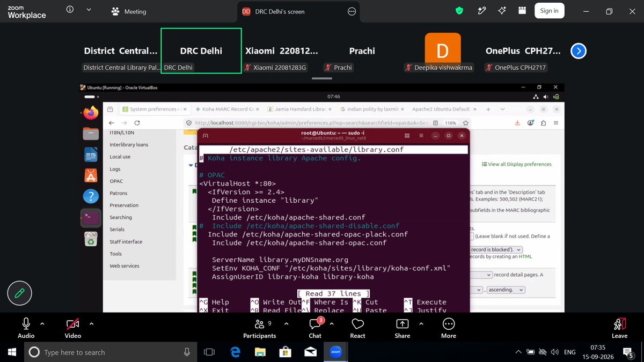Unmute the microphone with the Audio button

(26, 328)
